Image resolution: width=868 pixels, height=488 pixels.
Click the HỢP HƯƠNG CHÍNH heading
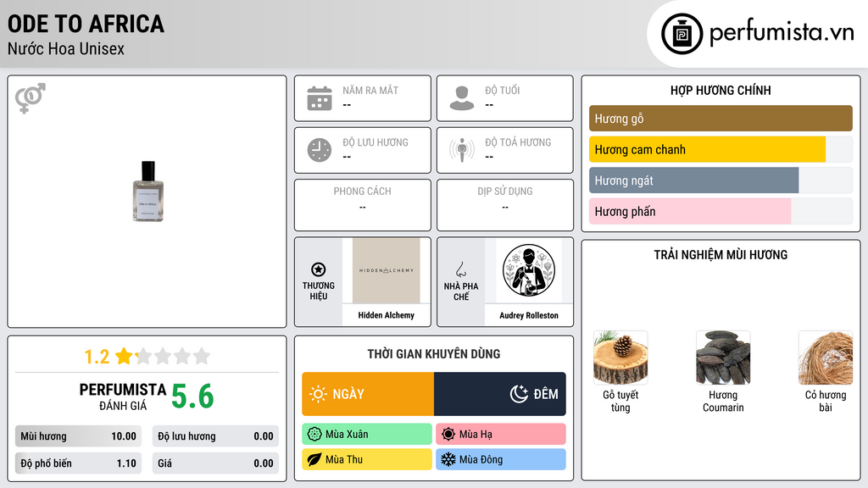(721, 90)
